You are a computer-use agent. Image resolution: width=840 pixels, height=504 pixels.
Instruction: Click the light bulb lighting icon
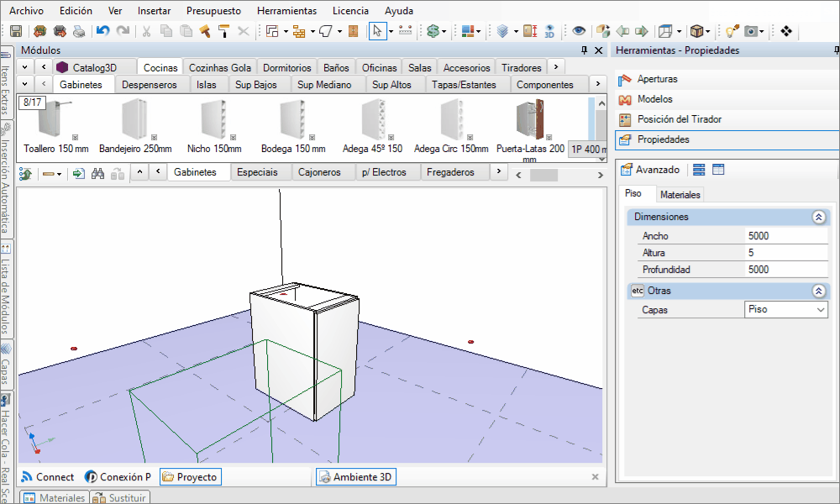(732, 31)
